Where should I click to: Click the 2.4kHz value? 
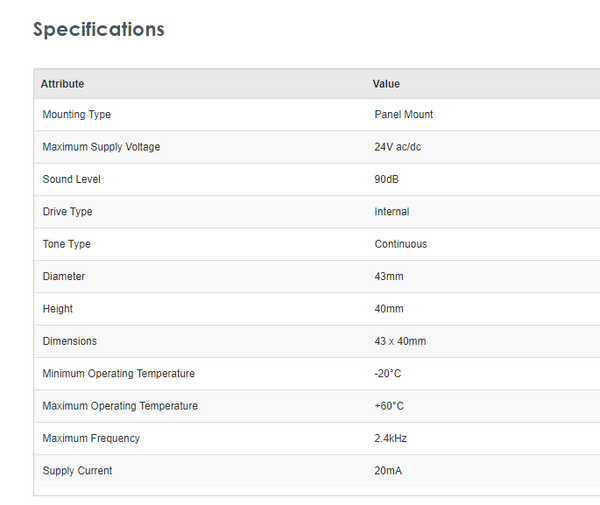(x=390, y=438)
